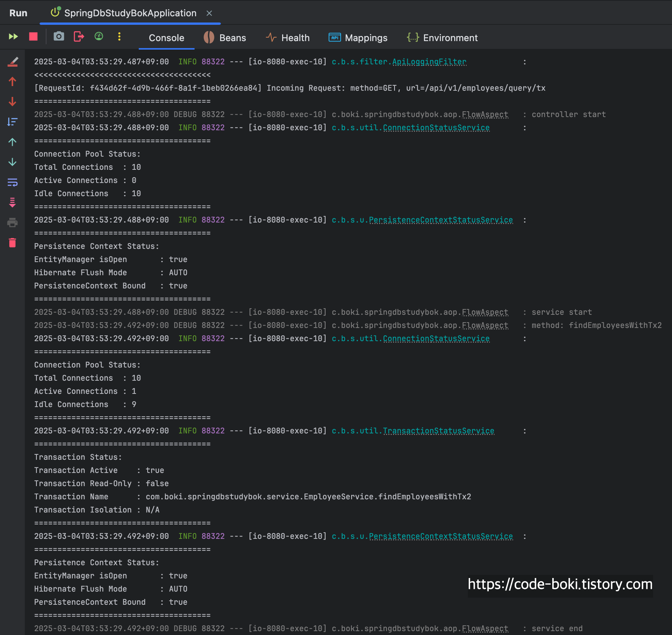This screenshot has width=672, height=635.
Task: Click the Run tool window title
Action: tap(18, 13)
